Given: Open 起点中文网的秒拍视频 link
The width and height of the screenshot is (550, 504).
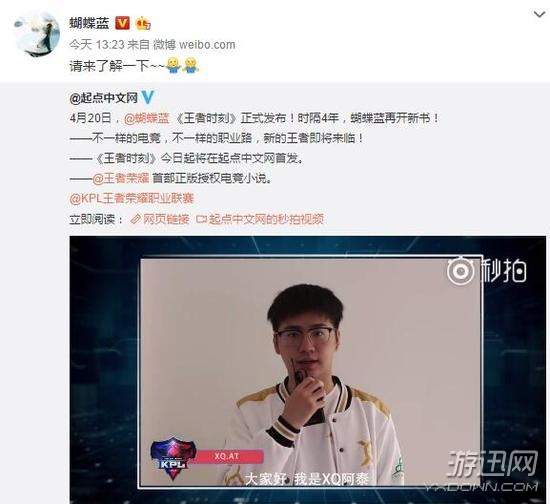Looking at the screenshot, I should tap(266, 219).
